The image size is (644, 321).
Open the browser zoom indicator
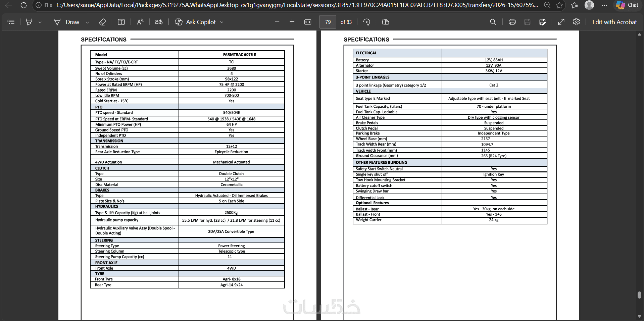(547, 5)
